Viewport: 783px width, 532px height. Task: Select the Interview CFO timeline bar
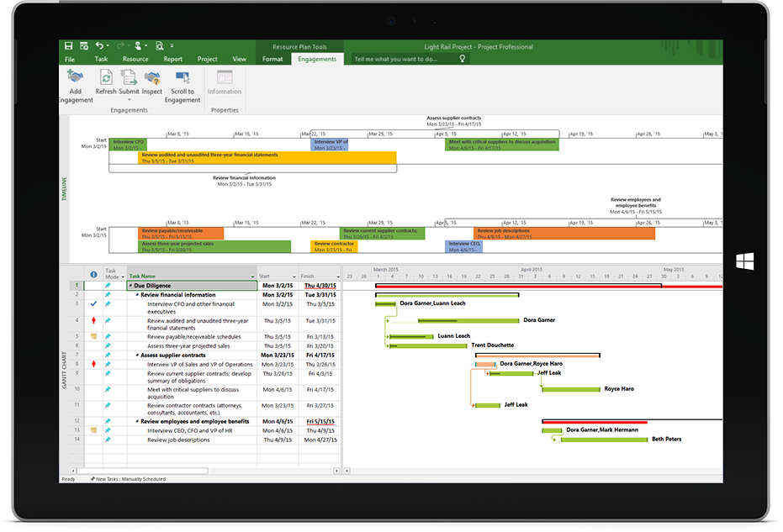(128, 145)
